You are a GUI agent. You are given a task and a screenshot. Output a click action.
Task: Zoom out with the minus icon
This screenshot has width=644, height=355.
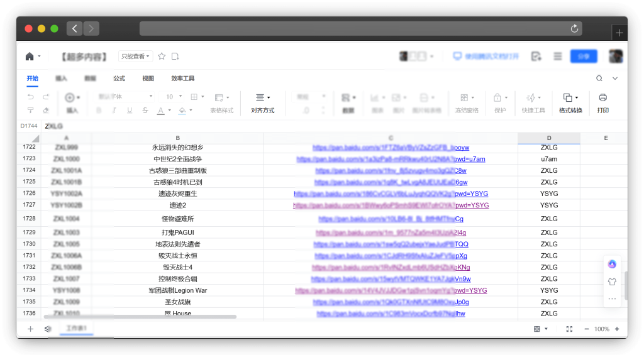(x=587, y=329)
